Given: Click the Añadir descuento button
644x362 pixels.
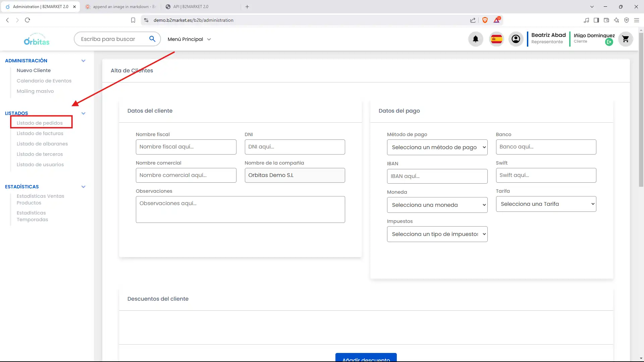Looking at the screenshot, I should pos(366,358).
